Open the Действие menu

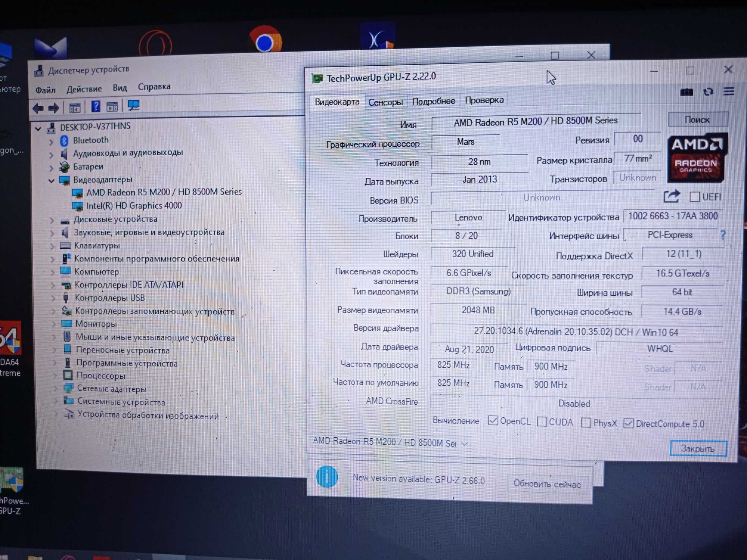[x=84, y=89]
